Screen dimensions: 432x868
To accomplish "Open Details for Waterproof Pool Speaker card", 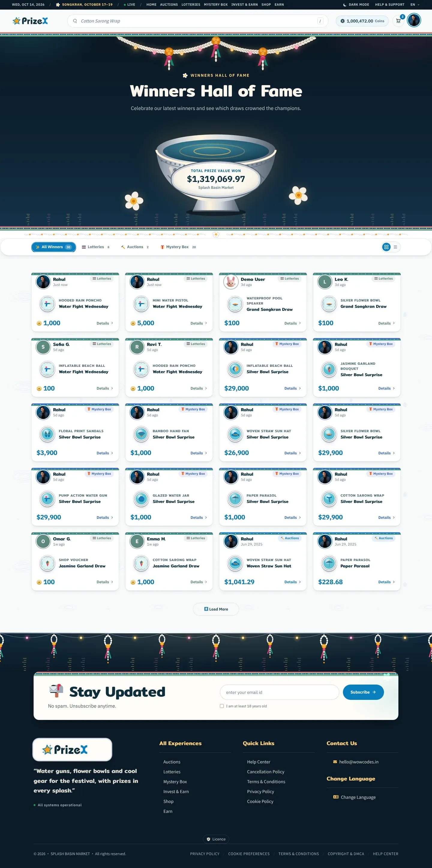I will point(292,323).
